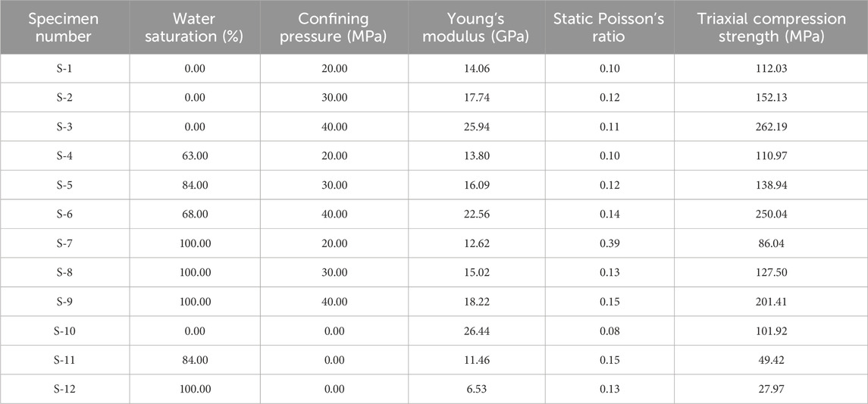
Task: Select Young's modulus value 14.06
Action: 477,69
